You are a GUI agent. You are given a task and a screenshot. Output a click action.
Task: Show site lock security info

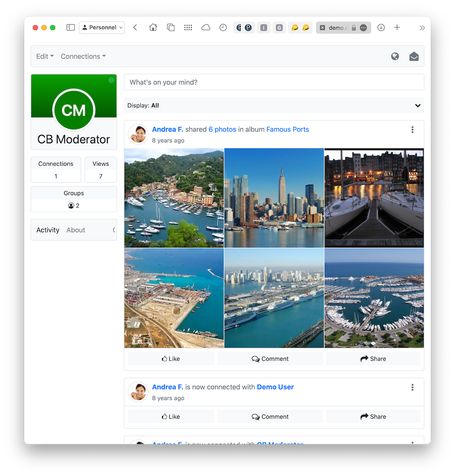tap(354, 28)
